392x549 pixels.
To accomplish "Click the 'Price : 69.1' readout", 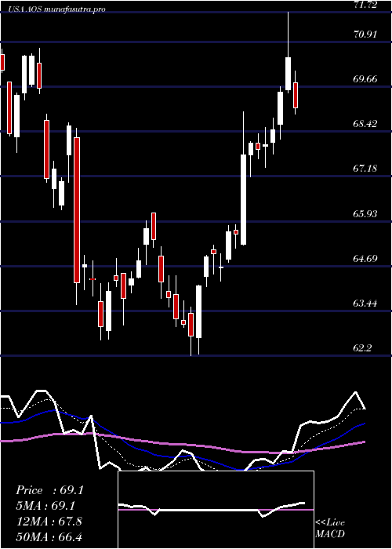I will pos(49,490).
